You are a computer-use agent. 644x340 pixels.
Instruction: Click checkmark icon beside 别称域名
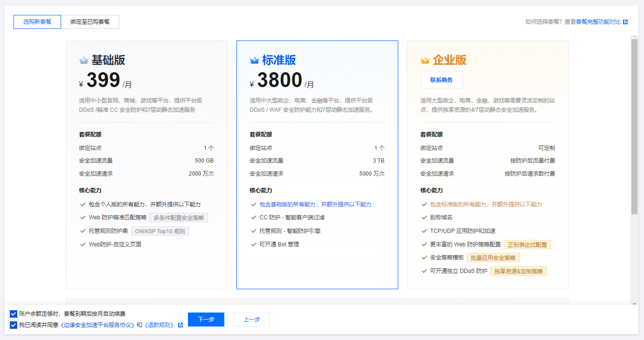(424, 218)
